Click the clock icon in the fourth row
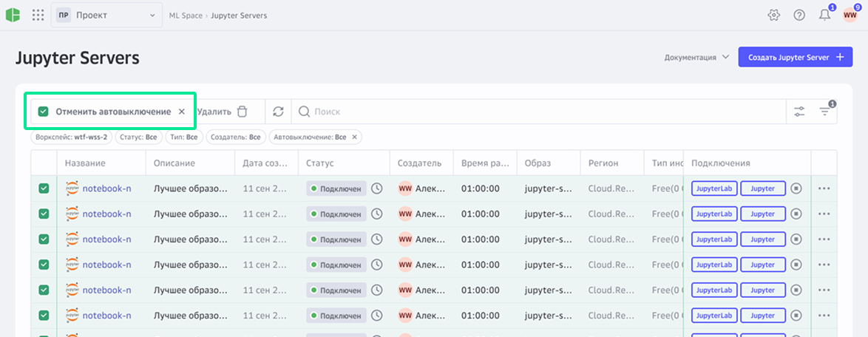 376,265
